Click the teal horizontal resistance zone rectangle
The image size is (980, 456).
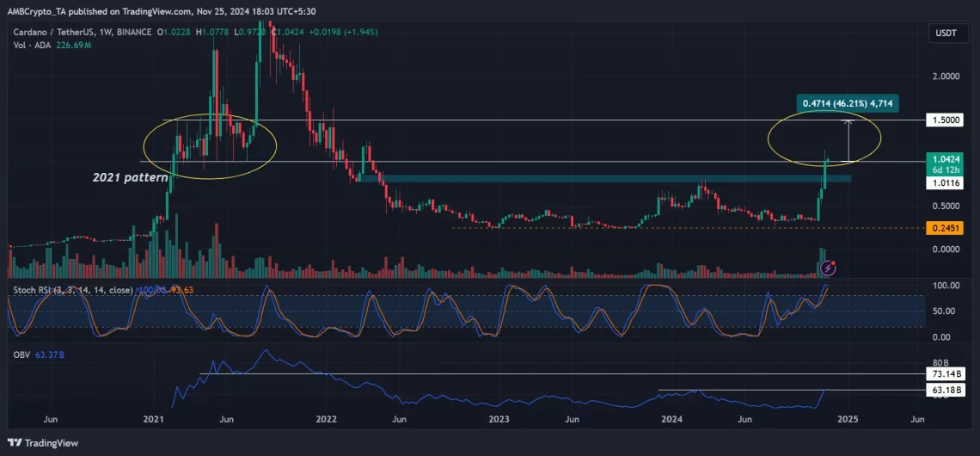tap(602, 178)
